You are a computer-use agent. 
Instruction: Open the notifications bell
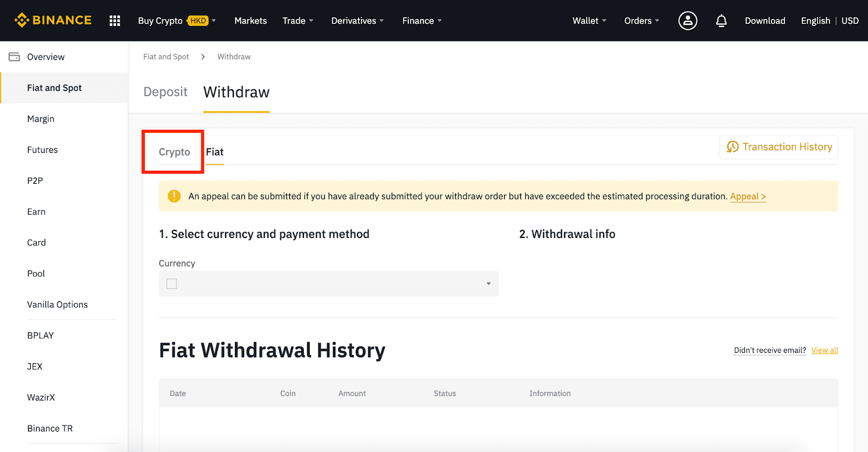(721, 21)
